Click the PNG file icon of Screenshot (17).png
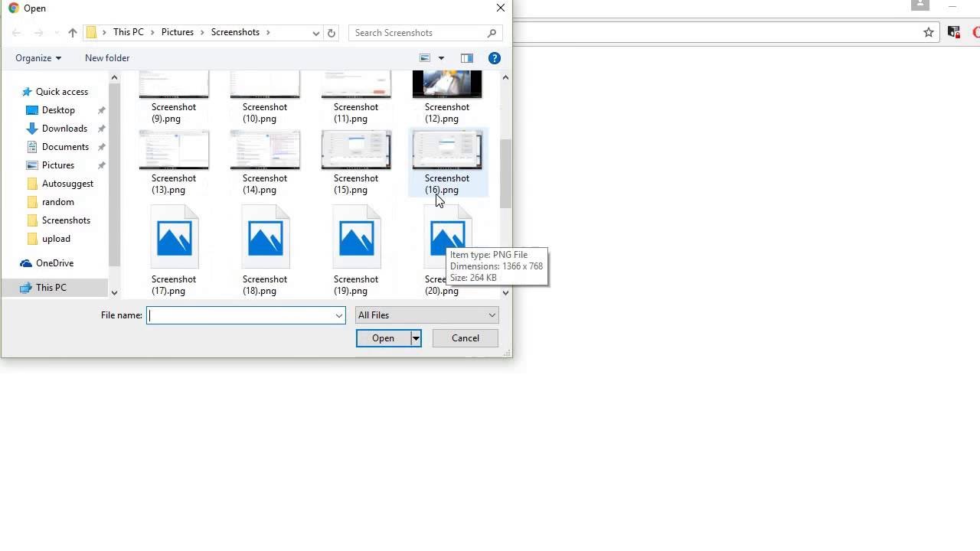The width and height of the screenshot is (980, 551). click(x=174, y=238)
